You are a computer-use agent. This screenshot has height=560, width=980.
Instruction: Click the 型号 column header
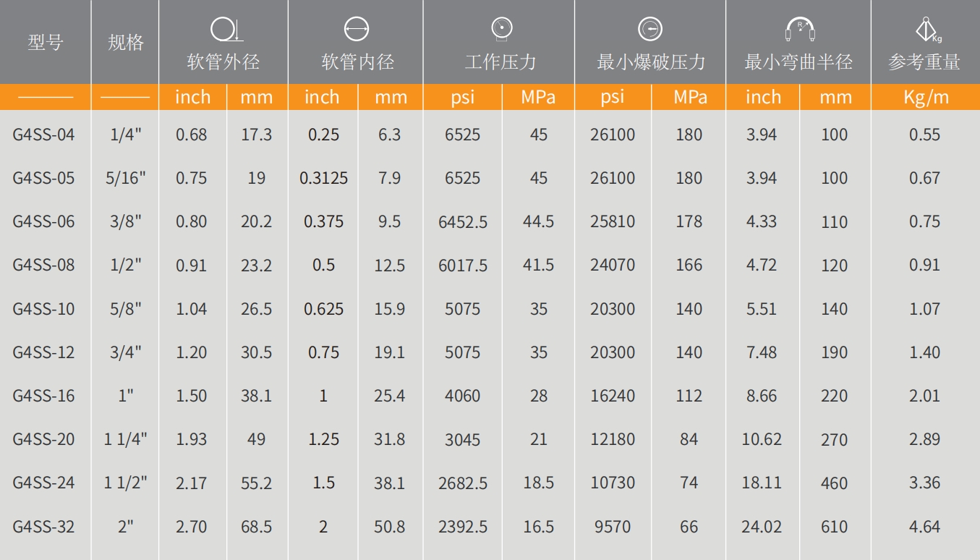pyautogui.click(x=46, y=43)
